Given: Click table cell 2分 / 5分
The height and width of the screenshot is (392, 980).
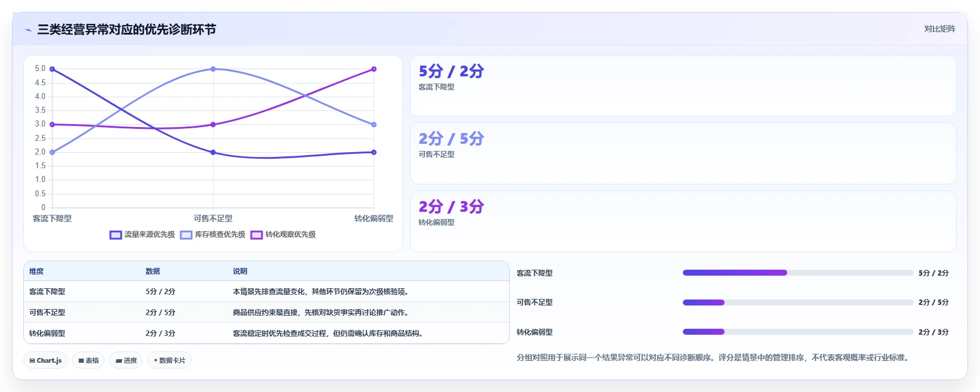Looking at the screenshot, I should [161, 313].
